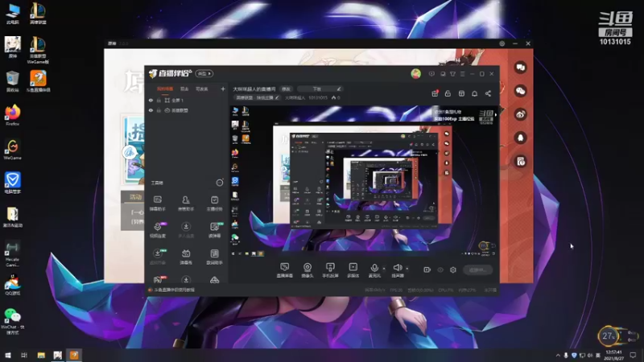Expand more tools circle in toolbox header
Screen dimensions: 644x362
pyautogui.click(x=220, y=183)
